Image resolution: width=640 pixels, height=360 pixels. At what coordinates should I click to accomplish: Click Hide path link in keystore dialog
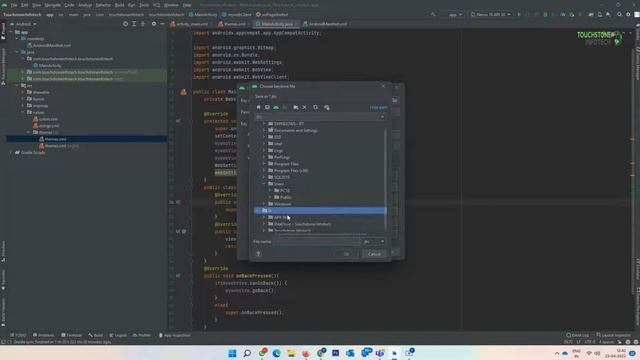coord(378,107)
